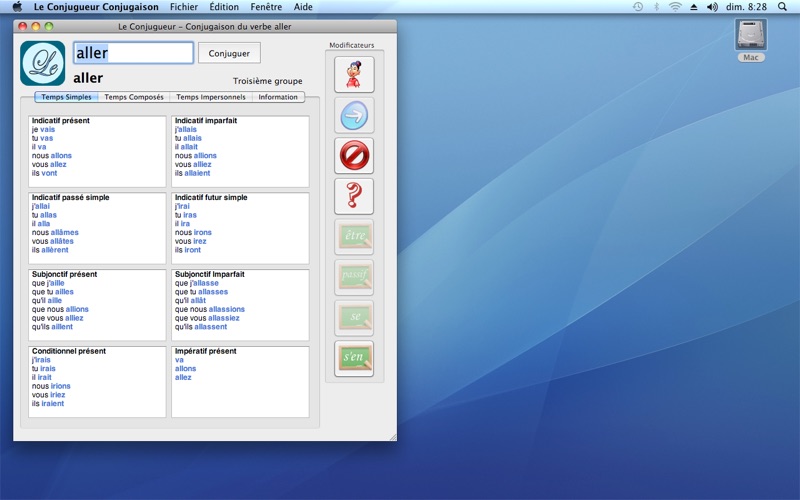Click the volume icon in menu bar
This screenshot has width=800, height=500.
point(713,7)
